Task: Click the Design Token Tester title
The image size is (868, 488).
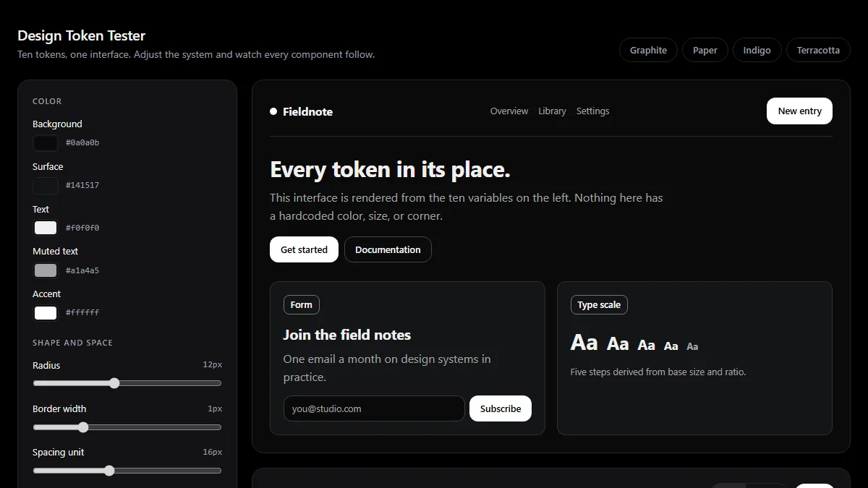Action: click(81, 35)
